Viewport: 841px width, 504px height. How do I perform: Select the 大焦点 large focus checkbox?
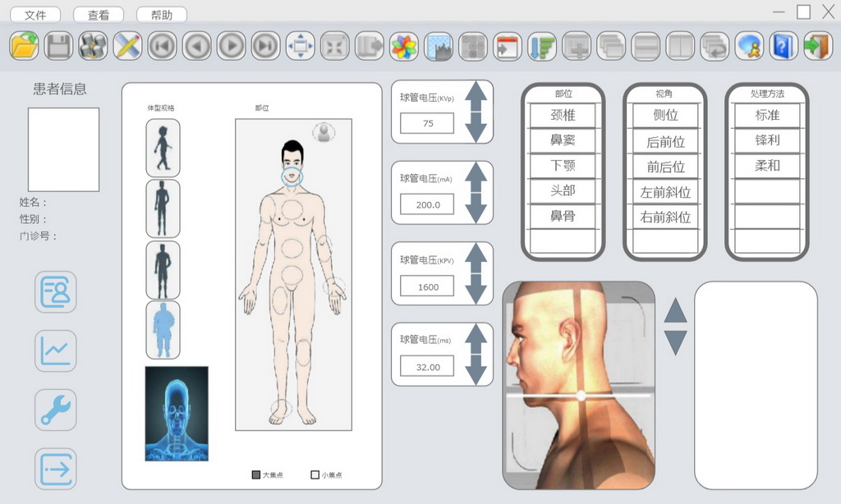pos(256,474)
